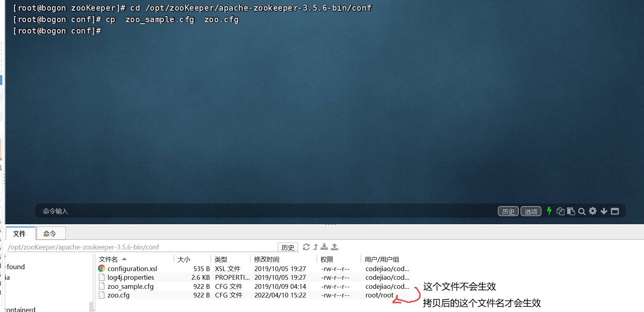Click the 2019/10/09 04:14 modified time
644x312 pixels.
280,286
